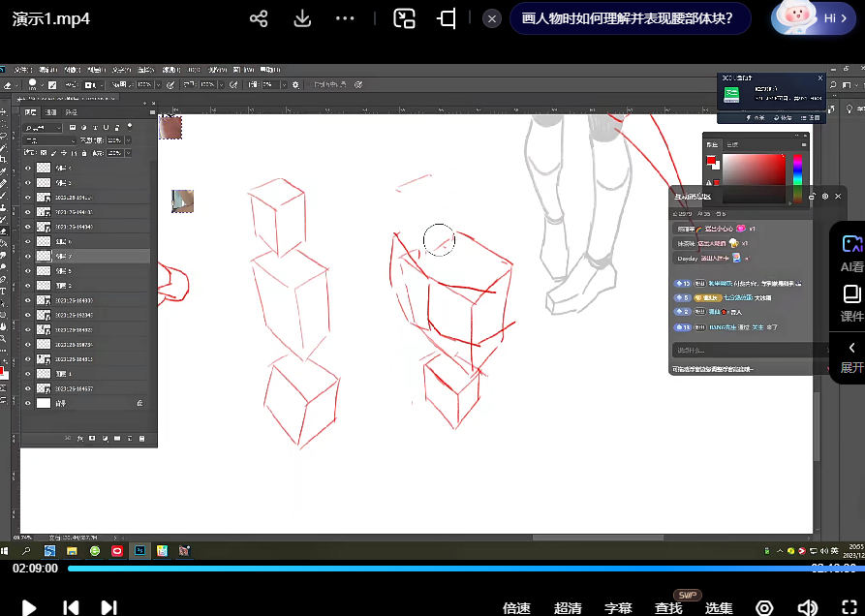Open the 倍速 playback speed menu
Screen dimensions: 865x616
(x=516, y=608)
